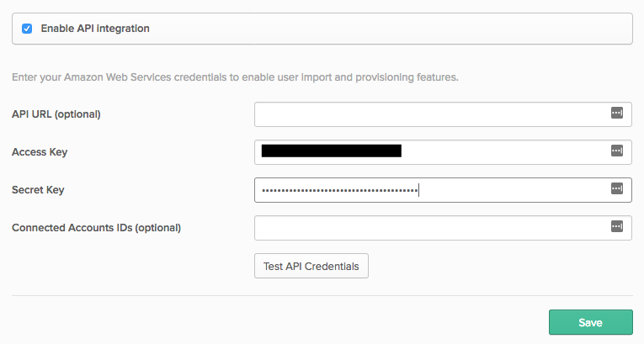Click password manager icon in Connected Accounts IDs field
This screenshot has height=344, width=644.
pyautogui.click(x=616, y=227)
